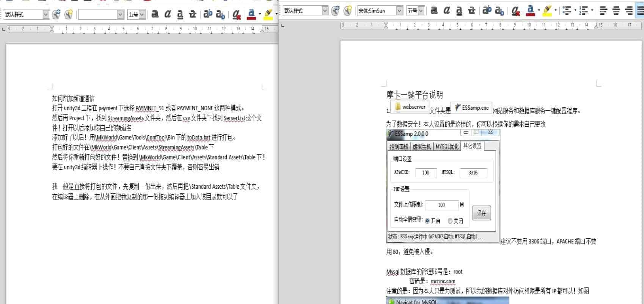Apply strikethrough in the left window toolbar
Image resolution: width=644 pixels, height=304 pixels.
(192, 14)
